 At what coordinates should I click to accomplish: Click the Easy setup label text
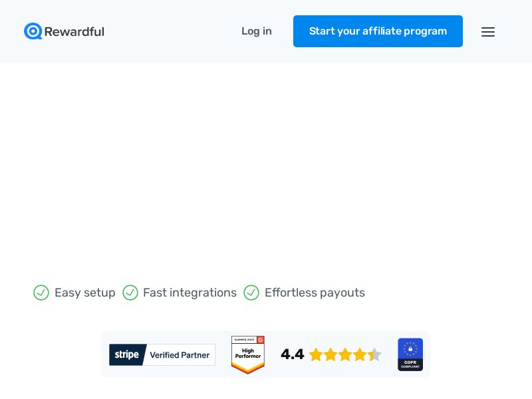point(85,293)
